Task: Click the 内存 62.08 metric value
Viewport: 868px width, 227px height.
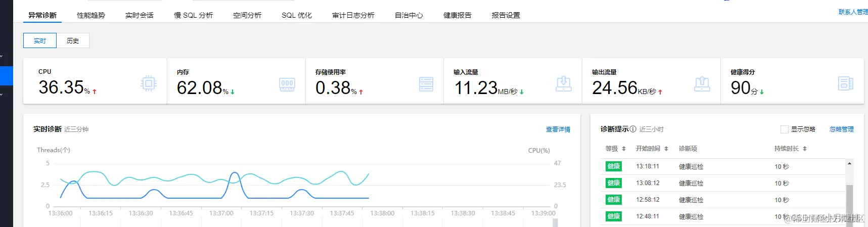Action: click(x=199, y=88)
